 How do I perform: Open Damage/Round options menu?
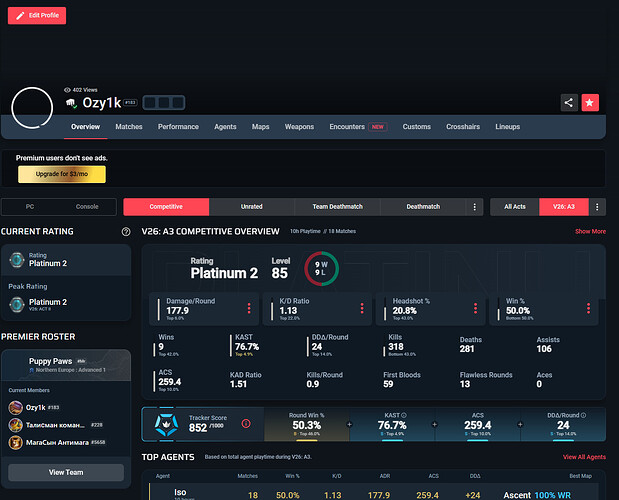pyautogui.click(x=249, y=308)
